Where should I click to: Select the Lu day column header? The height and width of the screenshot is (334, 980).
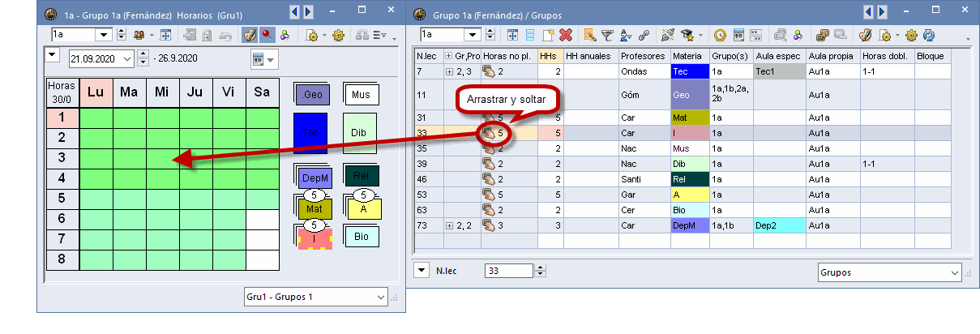96,92
